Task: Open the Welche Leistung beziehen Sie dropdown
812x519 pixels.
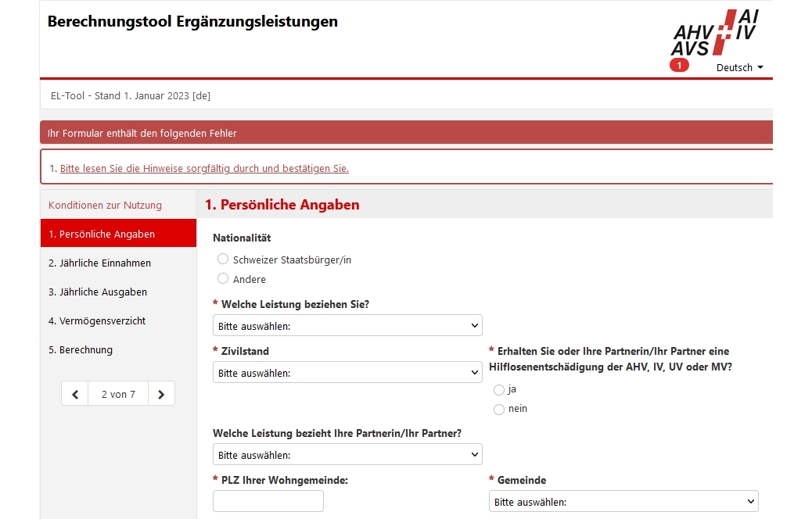Action: pos(347,325)
